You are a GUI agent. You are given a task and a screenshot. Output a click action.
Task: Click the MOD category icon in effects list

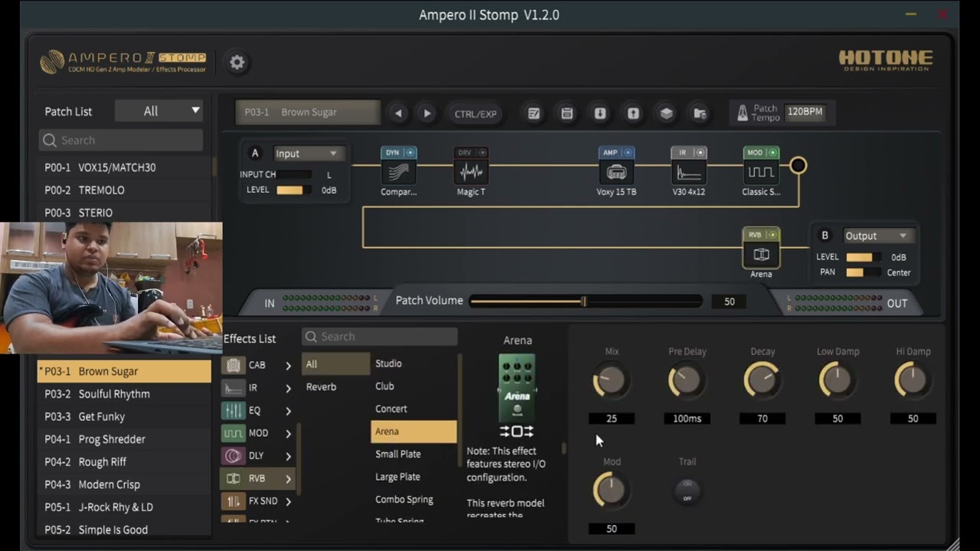pyautogui.click(x=234, y=433)
